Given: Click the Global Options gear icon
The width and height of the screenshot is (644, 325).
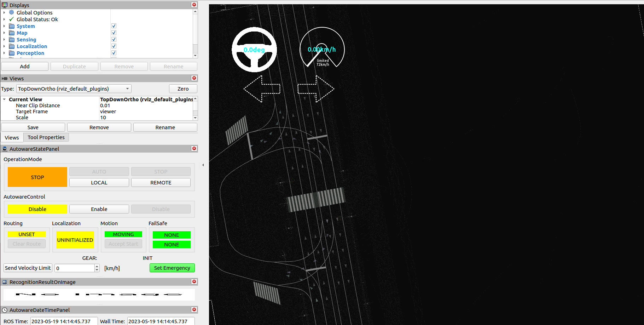Looking at the screenshot, I should pos(12,12).
